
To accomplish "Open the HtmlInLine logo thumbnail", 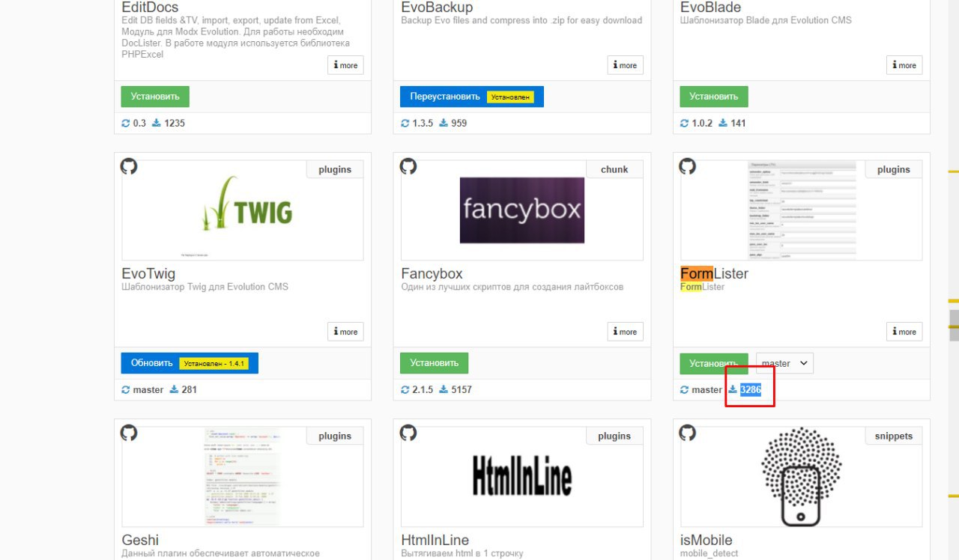I will 522,477.
